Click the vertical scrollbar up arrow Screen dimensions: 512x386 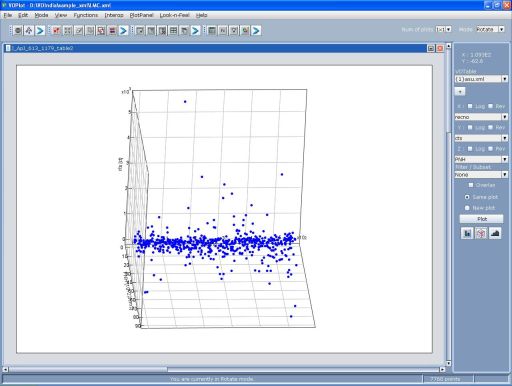click(449, 46)
